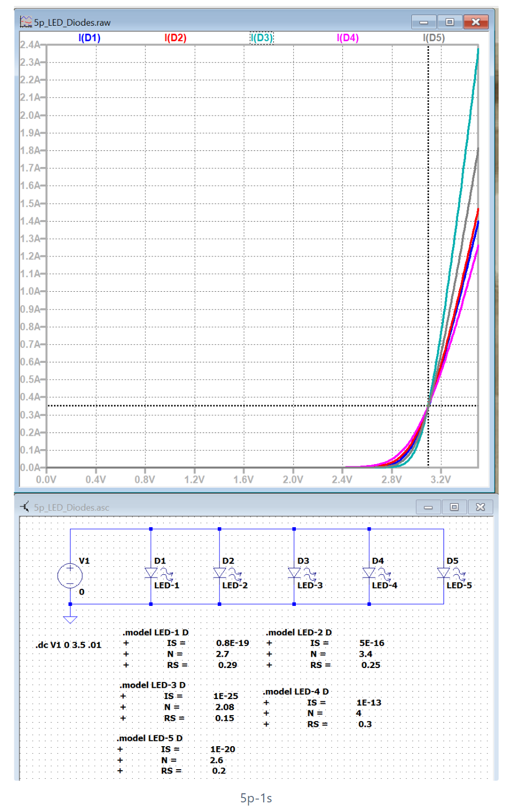This screenshot has width=512, height=812.
Task: Click the 1E-13 IS value of LED-4
Action: [x=369, y=702]
